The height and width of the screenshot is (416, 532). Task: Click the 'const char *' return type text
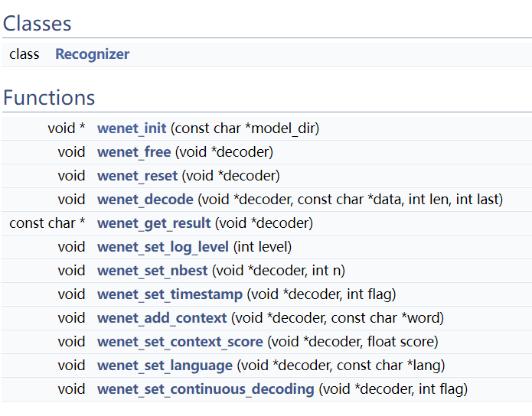click(47, 223)
